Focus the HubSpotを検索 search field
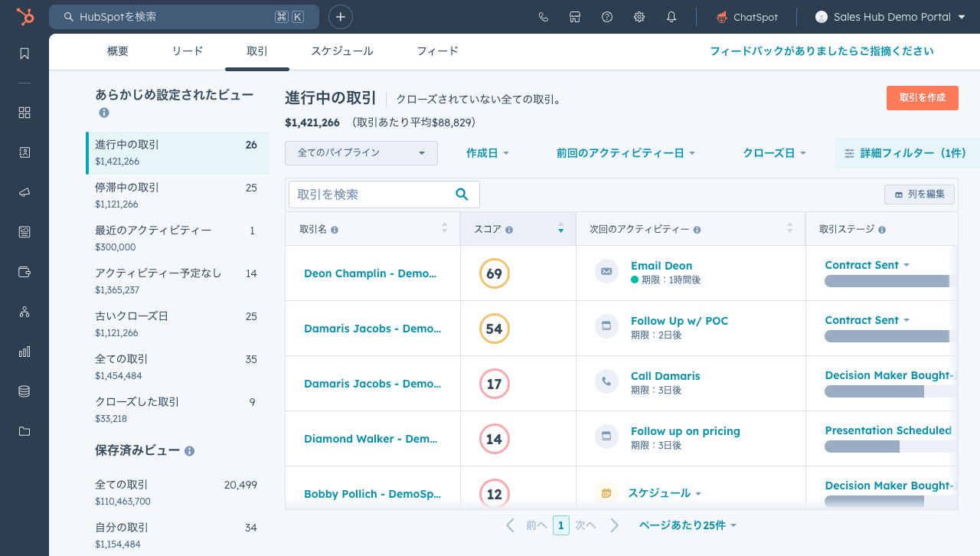 click(184, 17)
